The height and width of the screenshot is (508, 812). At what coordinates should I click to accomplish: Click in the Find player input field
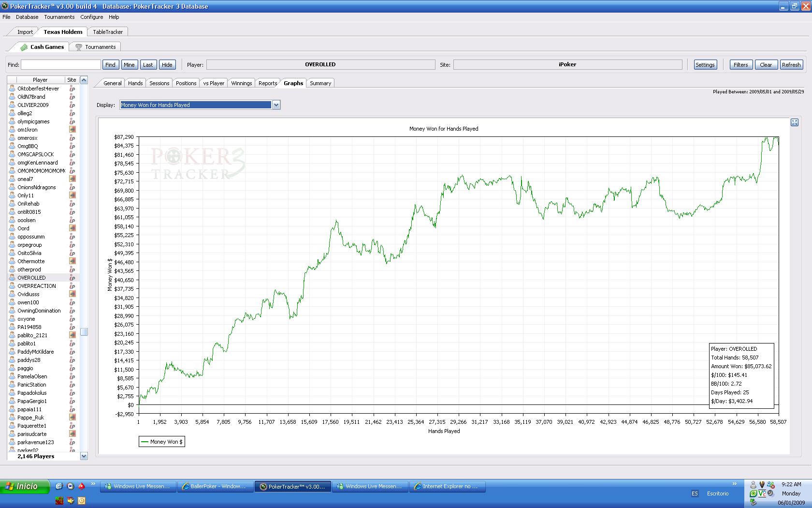(61, 65)
